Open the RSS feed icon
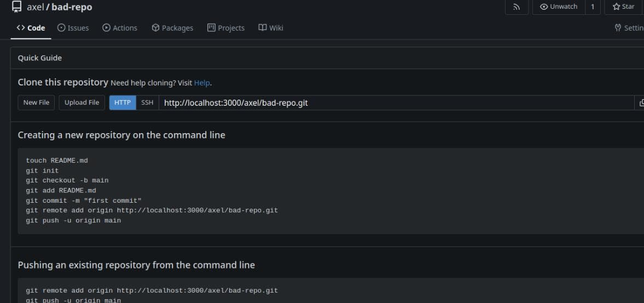This screenshot has width=644, height=303. tap(517, 7)
